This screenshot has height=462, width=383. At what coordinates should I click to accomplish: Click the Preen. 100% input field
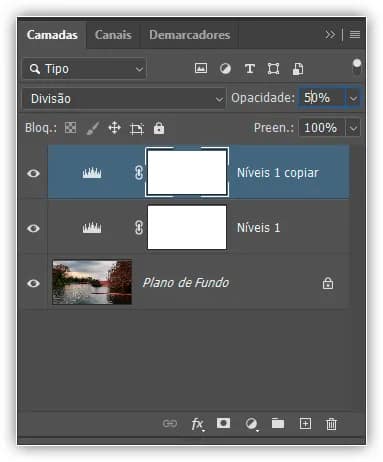click(322, 128)
